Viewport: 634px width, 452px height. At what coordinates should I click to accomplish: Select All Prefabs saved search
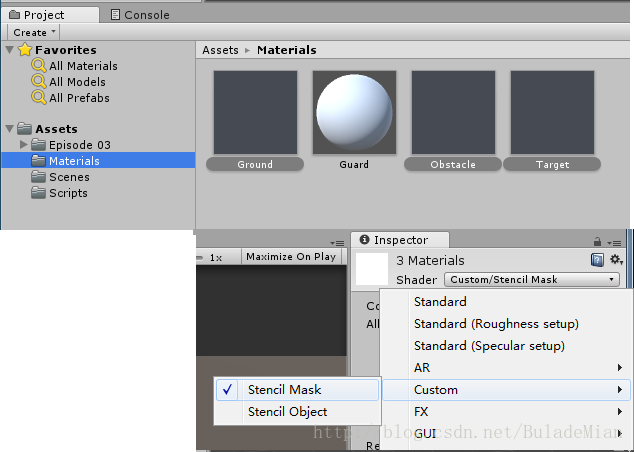[79, 98]
